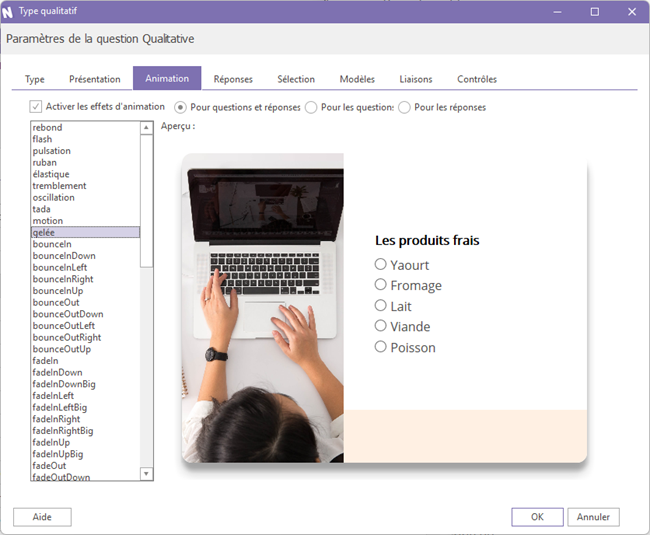This screenshot has width=650, height=535.
Task: Open the Liaisons tab
Action: click(x=416, y=79)
